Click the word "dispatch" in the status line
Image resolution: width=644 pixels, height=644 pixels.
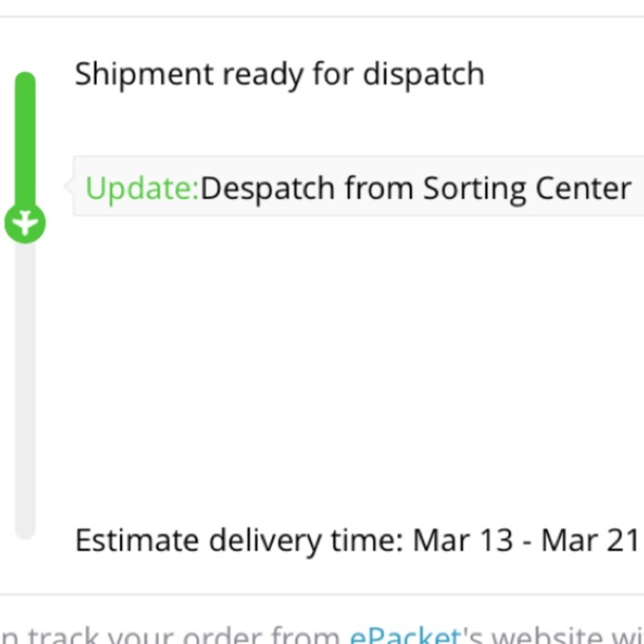coord(423,74)
